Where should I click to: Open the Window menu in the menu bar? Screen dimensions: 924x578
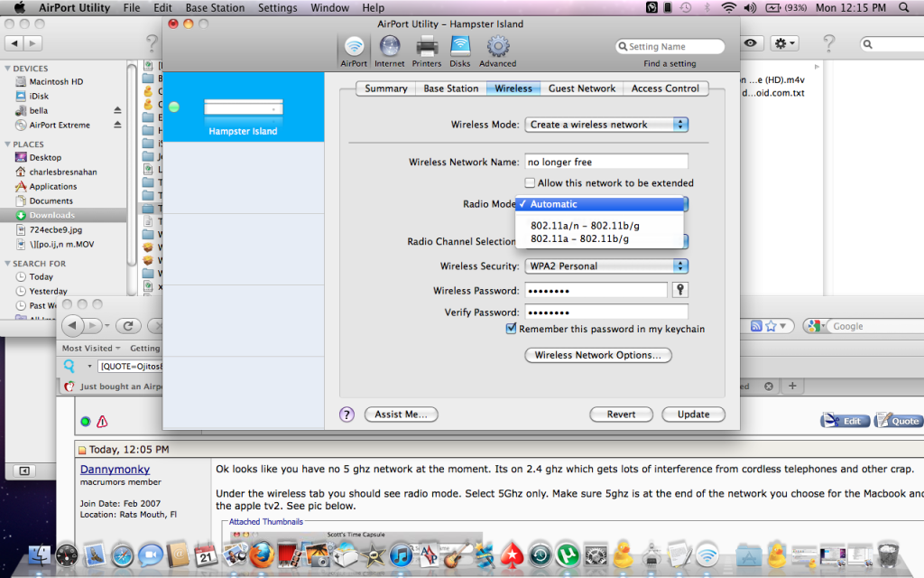329,7
